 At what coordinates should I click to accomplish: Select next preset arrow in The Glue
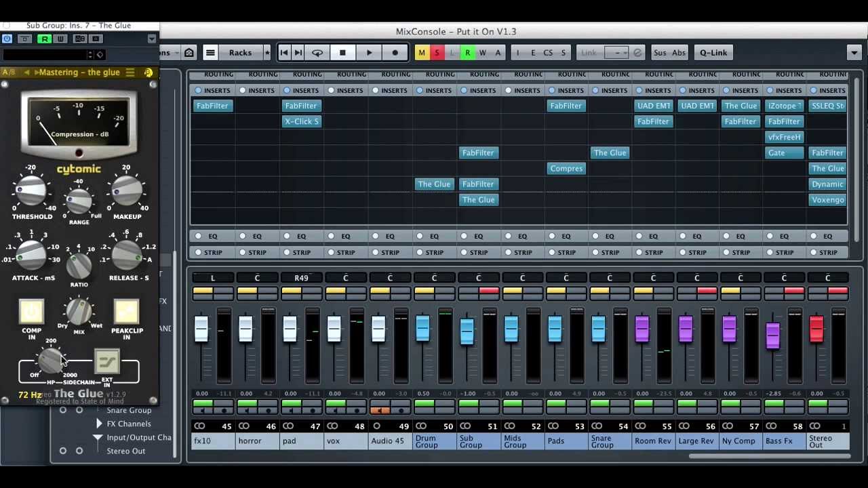tap(35, 73)
